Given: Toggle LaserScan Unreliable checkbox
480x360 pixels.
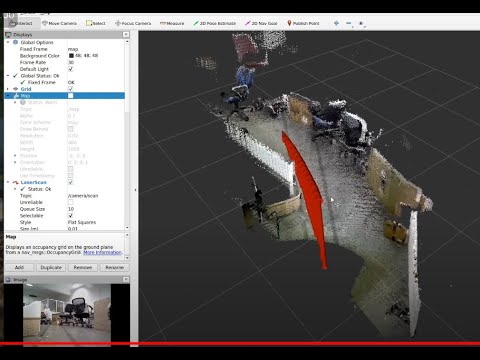Looking at the screenshot, I should [71, 202].
